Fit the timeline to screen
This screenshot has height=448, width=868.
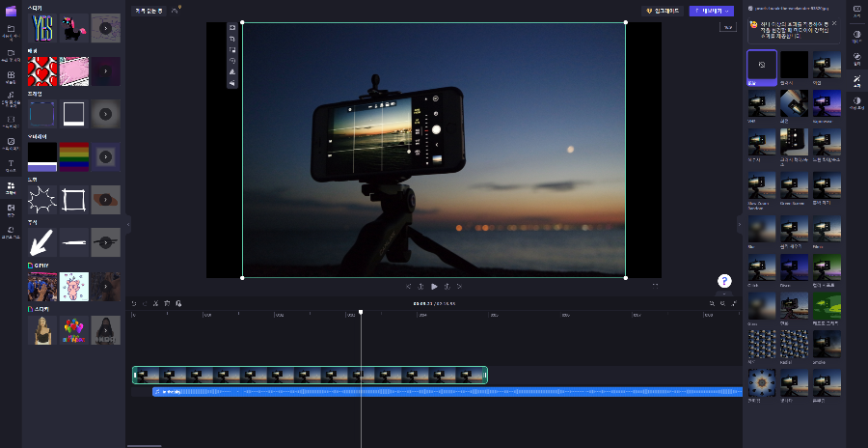tap(734, 303)
